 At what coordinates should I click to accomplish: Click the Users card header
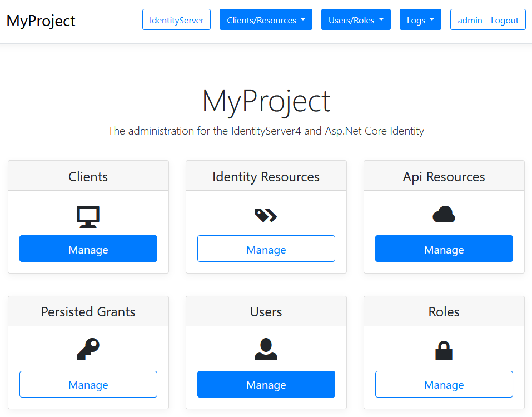pos(266,311)
